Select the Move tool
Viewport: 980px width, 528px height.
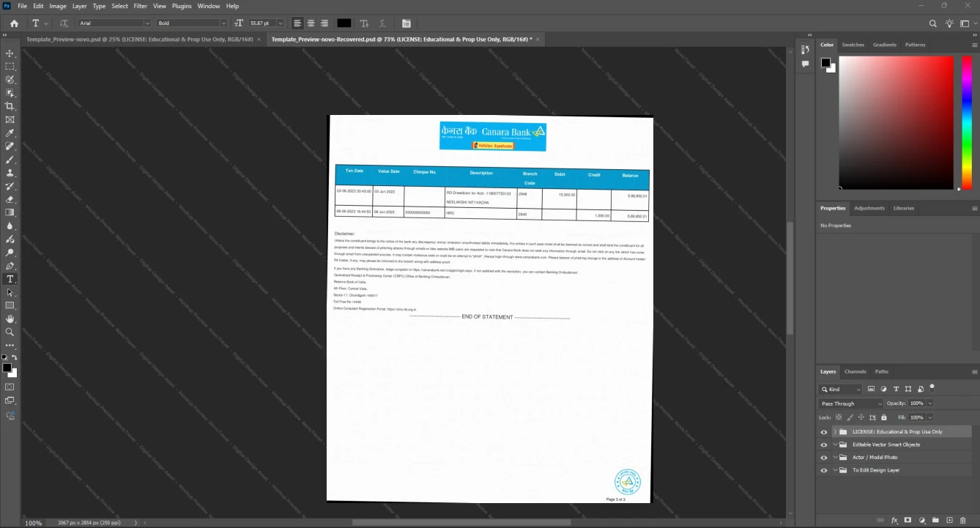tap(10, 53)
